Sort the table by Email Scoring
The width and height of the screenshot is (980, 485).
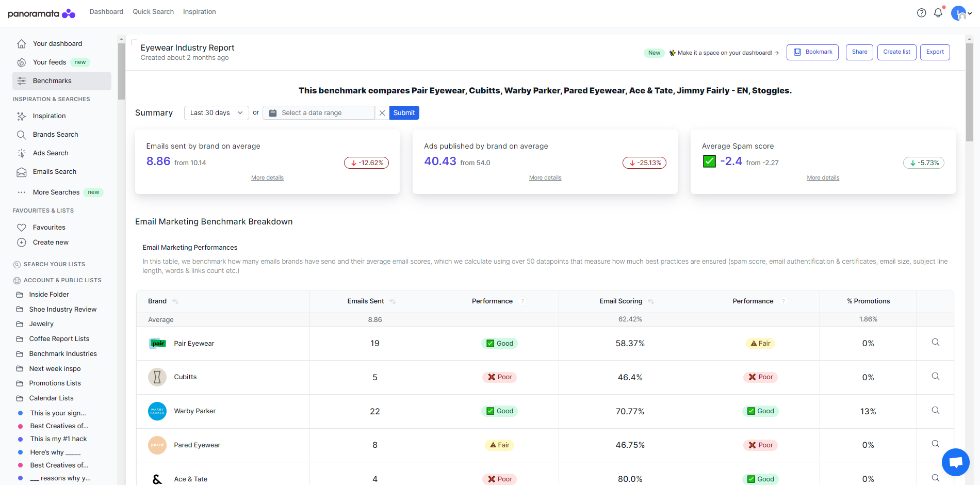[651, 301]
